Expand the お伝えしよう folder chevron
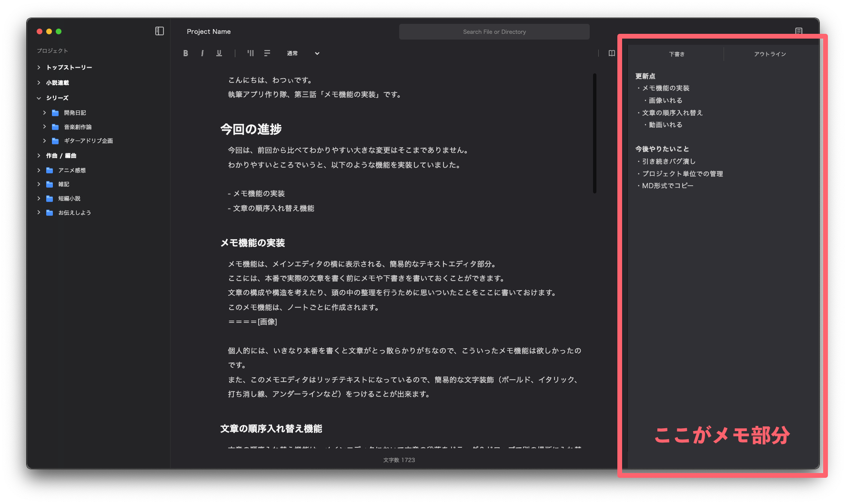Screen dimensions: 846x504 [x=39, y=212]
